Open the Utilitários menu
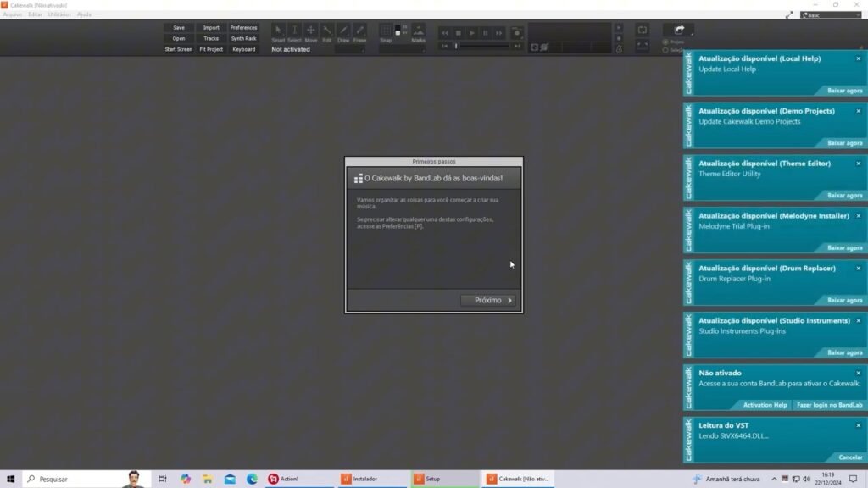868x488 pixels. coord(58,14)
